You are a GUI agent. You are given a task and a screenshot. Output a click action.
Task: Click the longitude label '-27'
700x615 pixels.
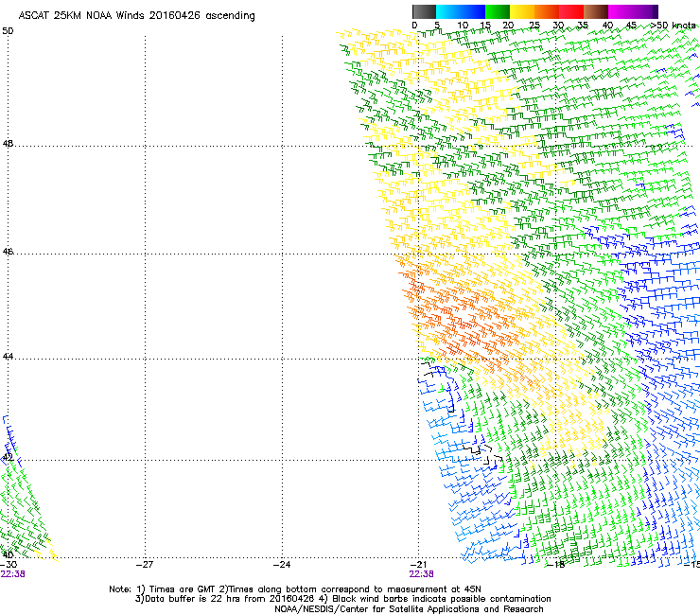[x=145, y=565]
